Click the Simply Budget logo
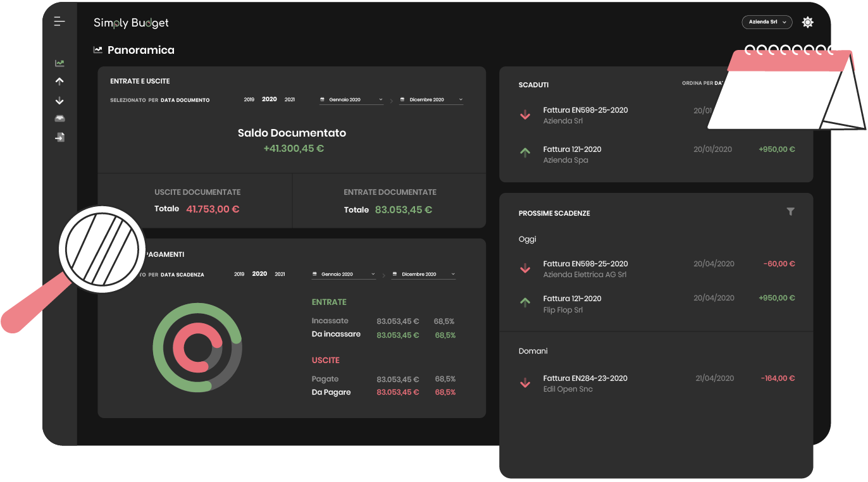 (131, 23)
